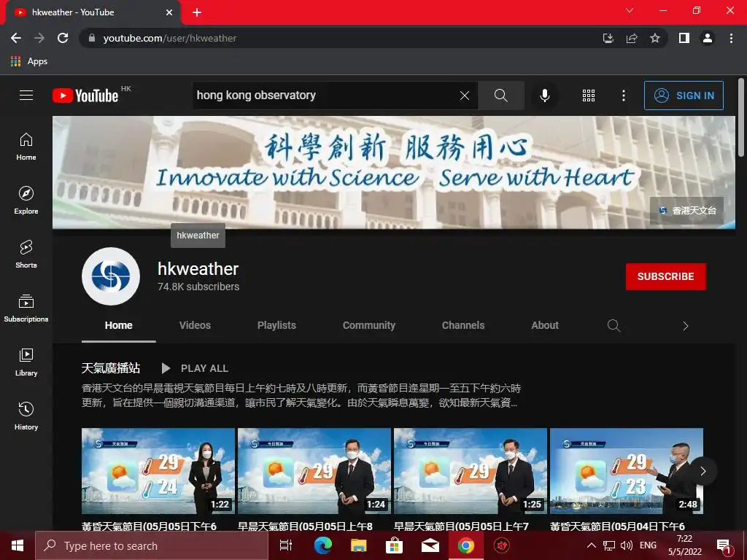Open the 2:48 weather video thumbnail
The image size is (747, 560).
tap(627, 471)
